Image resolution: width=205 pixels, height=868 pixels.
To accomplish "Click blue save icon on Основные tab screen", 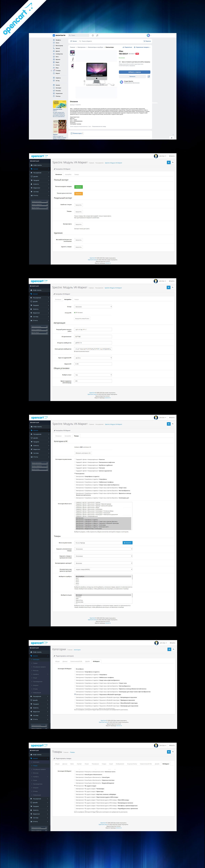I will point(169,162).
